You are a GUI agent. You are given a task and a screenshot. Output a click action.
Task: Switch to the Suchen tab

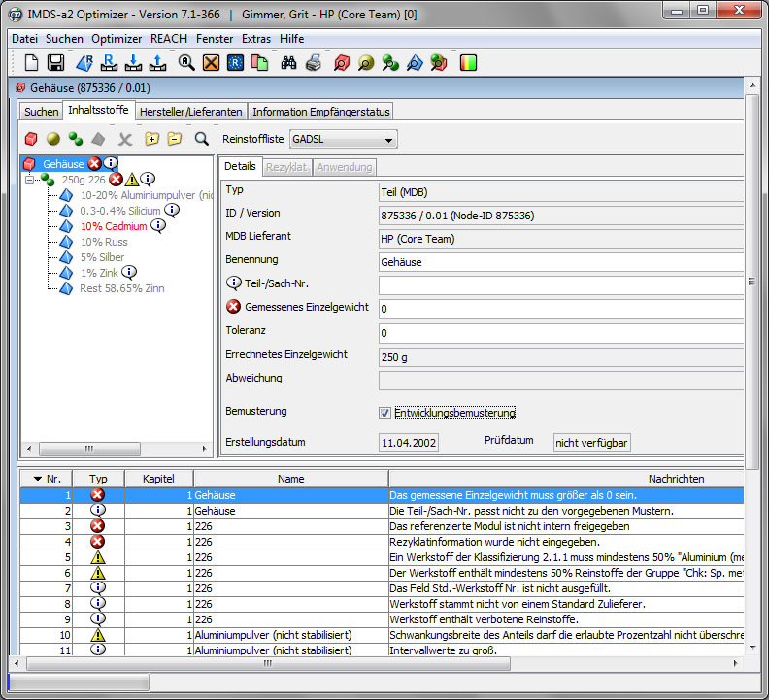click(x=41, y=112)
